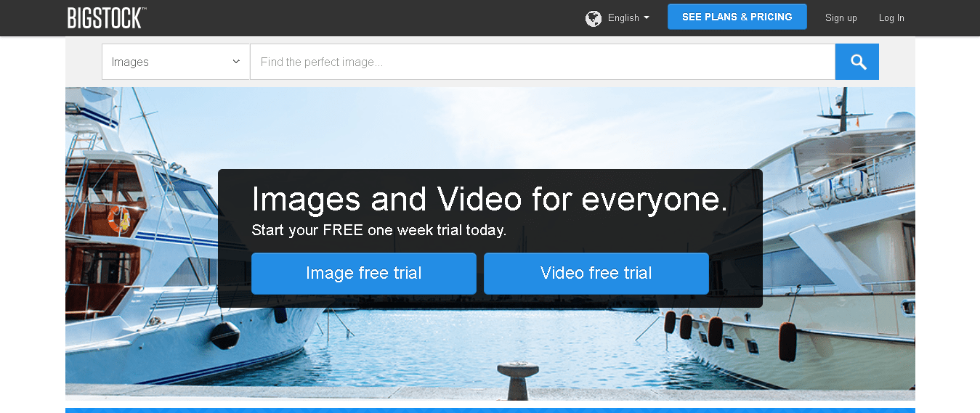Click the Images and Video for everyone headline
The height and width of the screenshot is (413, 980).
(490, 199)
